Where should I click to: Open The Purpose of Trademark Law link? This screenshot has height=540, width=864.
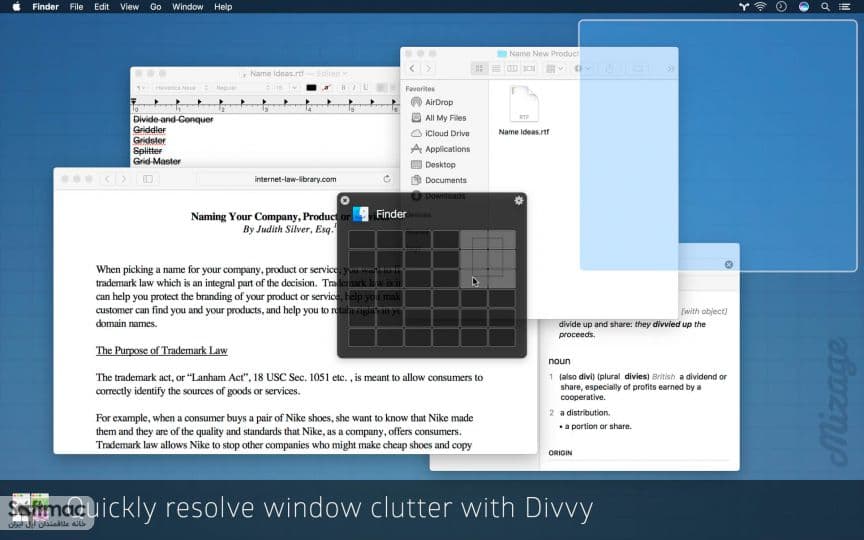161,350
